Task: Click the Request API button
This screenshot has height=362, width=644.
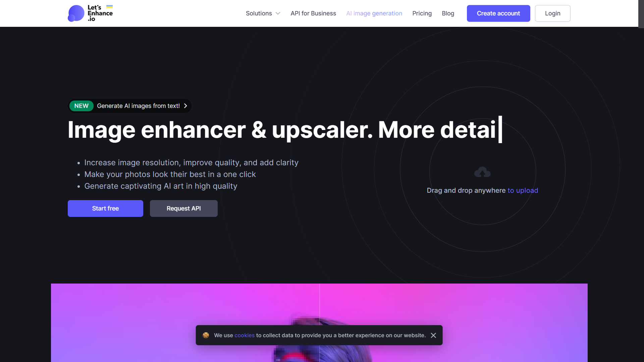Action: click(x=183, y=208)
